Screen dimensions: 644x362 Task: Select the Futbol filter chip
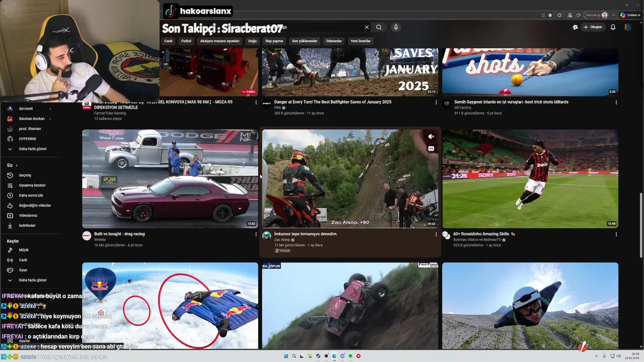186,41
